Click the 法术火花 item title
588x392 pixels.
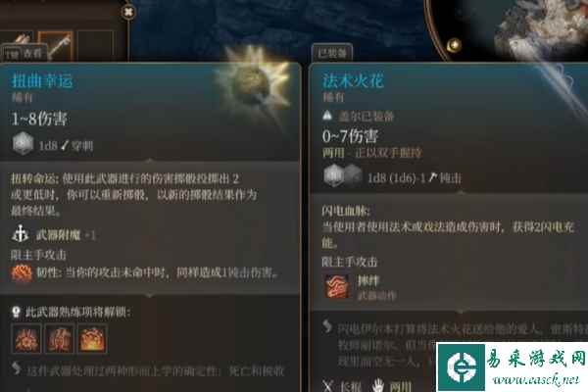point(353,80)
